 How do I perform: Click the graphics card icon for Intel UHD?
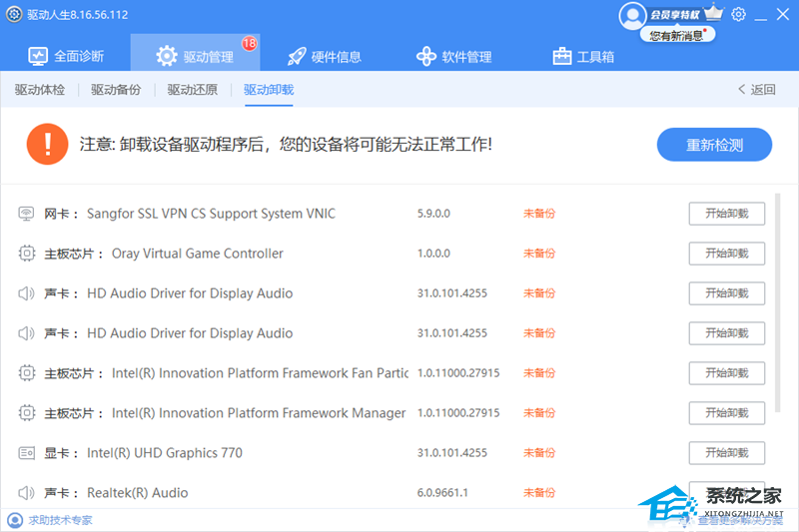coord(27,452)
